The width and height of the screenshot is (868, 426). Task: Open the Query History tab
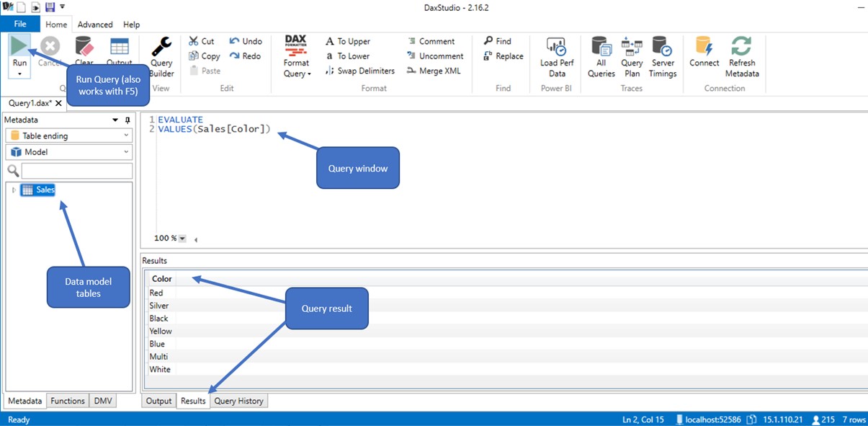(x=239, y=401)
